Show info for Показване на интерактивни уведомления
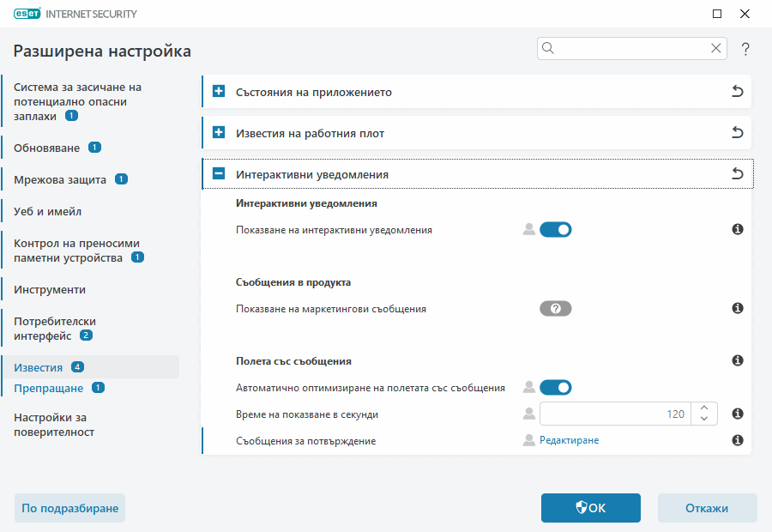This screenshot has width=772, height=532. [x=737, y=229]
